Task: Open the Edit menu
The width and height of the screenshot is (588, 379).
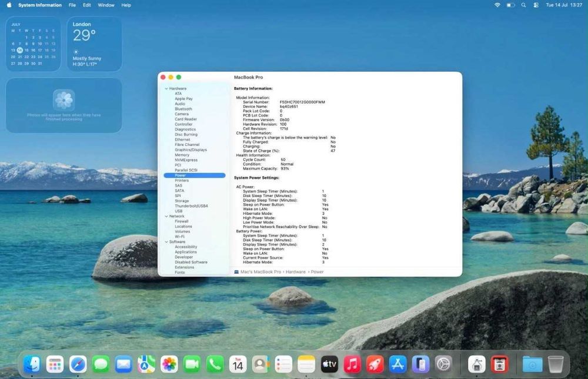Action: tap(86, 5)
